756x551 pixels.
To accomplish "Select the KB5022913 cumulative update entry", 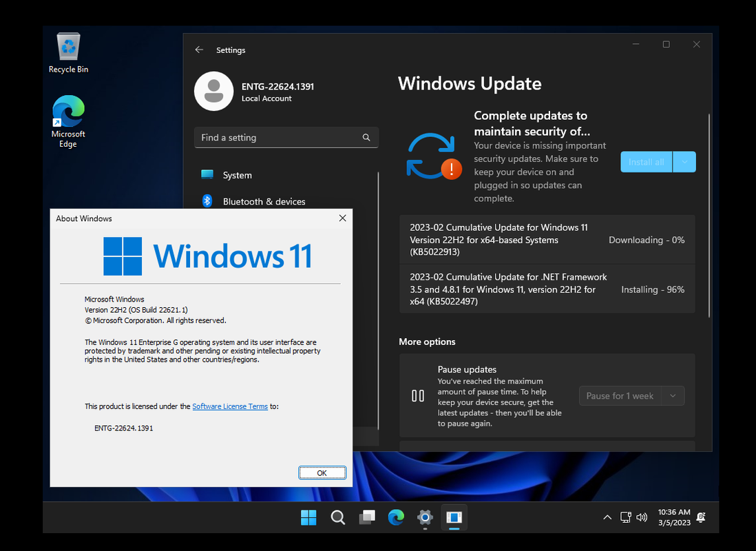I will 547,240.
